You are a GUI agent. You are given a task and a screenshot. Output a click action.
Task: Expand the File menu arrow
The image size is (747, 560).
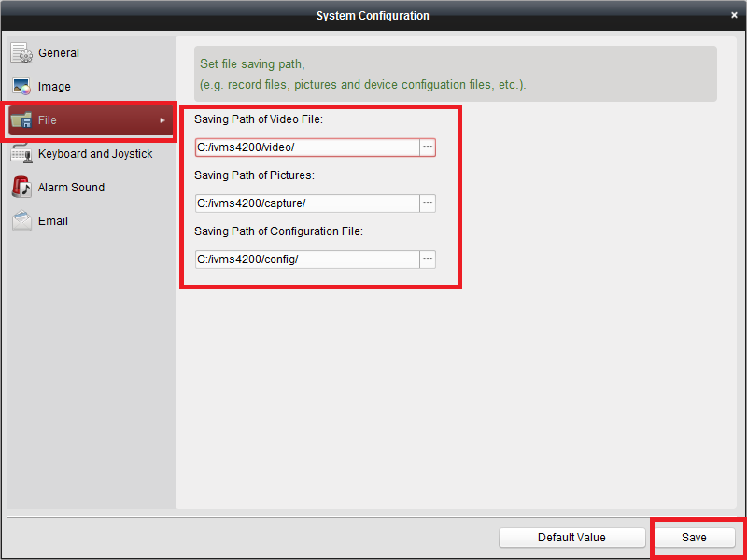[162, 120]
